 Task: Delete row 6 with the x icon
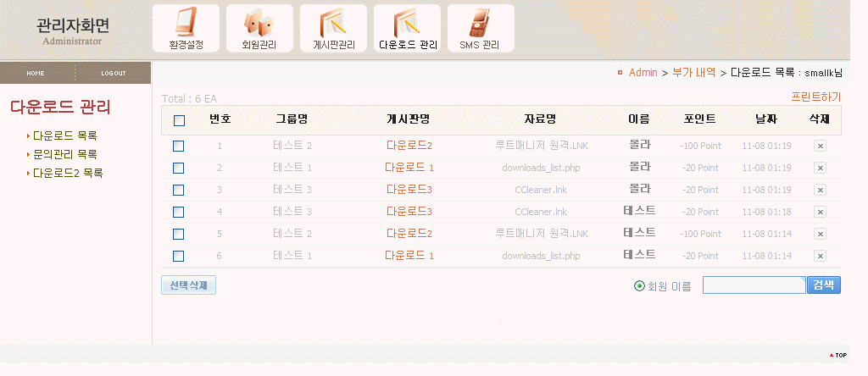[820, 256]
